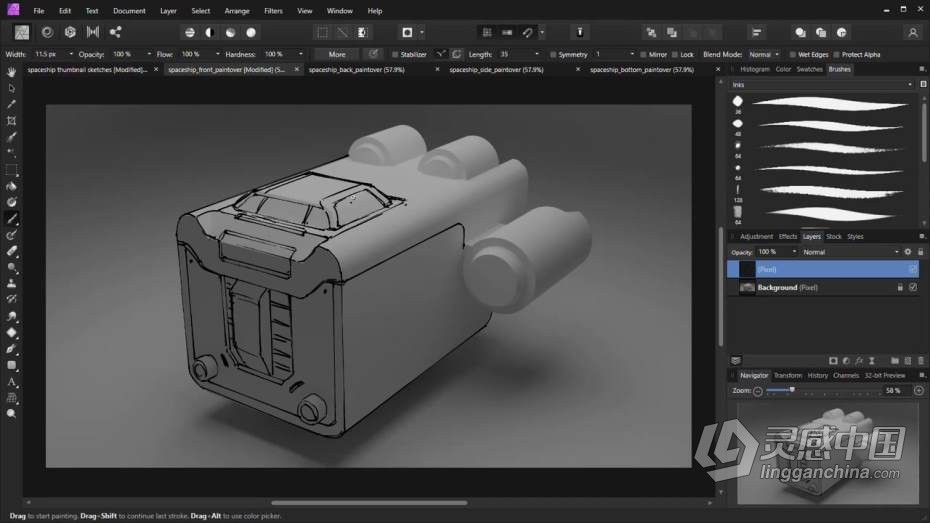Open the File menu

pos(39,11)
